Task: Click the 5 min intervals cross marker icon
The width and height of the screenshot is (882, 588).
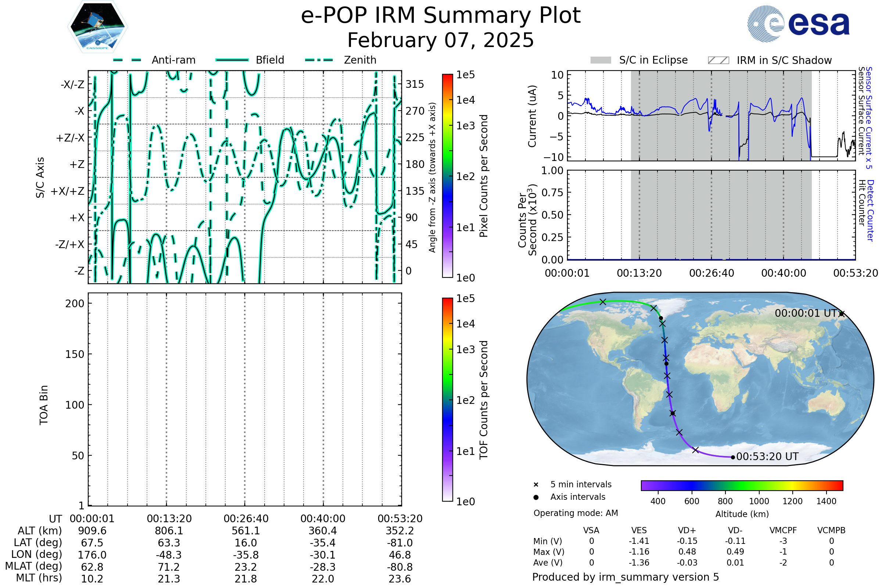Action: 536,485
